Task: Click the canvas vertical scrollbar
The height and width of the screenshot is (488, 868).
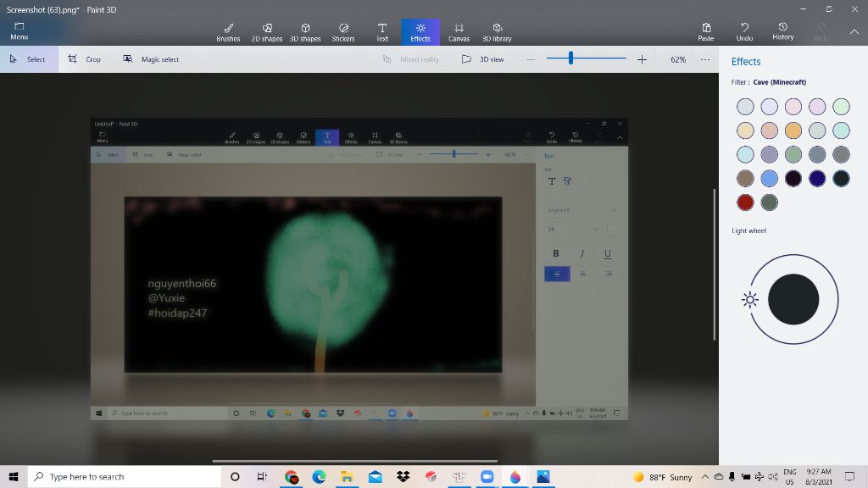Action: click(714, 264)
